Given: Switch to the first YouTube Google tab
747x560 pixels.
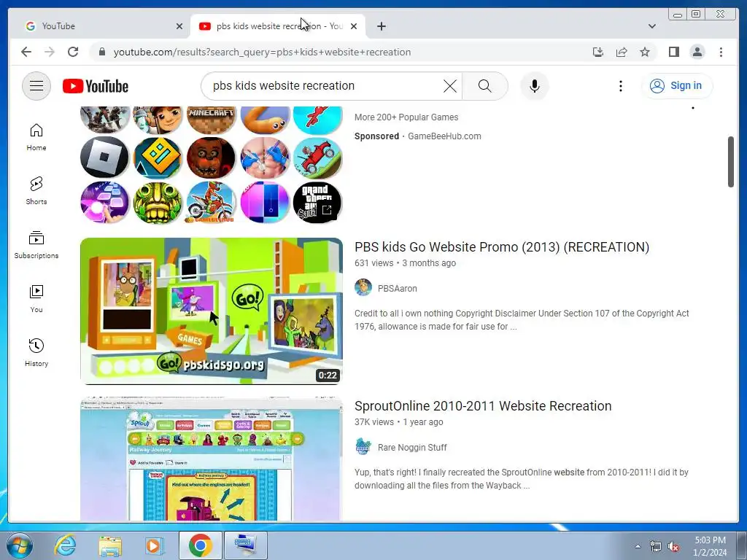Looking at the screenshot, I should [100, 26].
